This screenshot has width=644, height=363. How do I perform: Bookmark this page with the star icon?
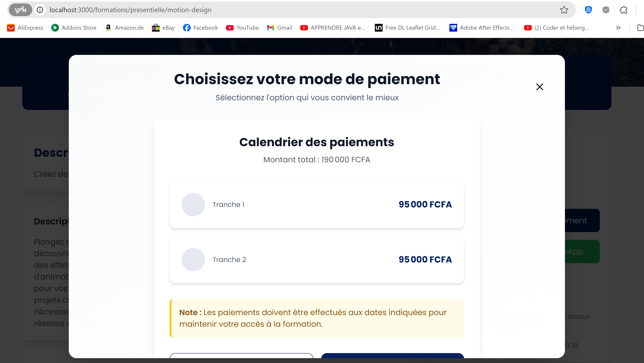(x=564, y=10)
